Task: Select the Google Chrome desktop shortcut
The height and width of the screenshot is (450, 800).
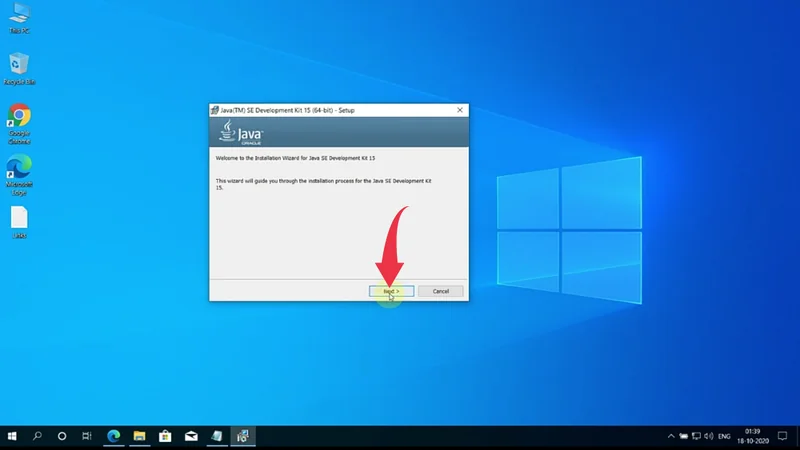Action: pyautogui.click(x=19, y=118)
